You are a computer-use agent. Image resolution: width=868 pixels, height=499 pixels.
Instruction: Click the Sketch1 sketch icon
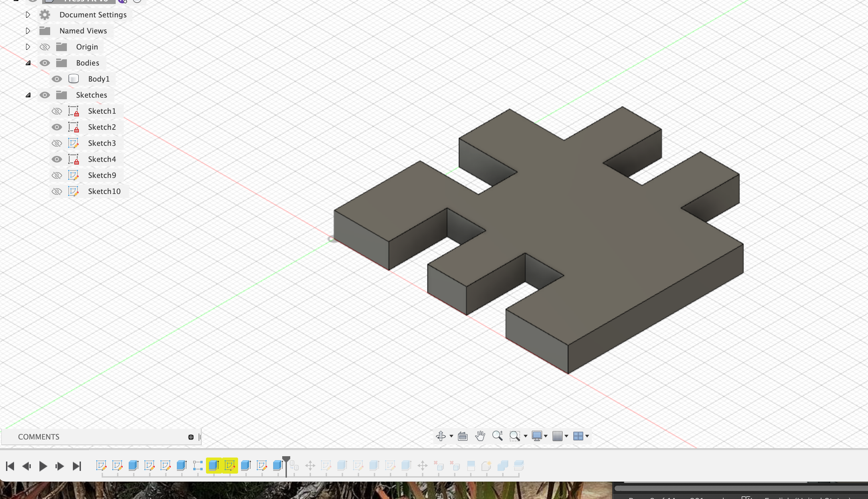pos(74,111)
